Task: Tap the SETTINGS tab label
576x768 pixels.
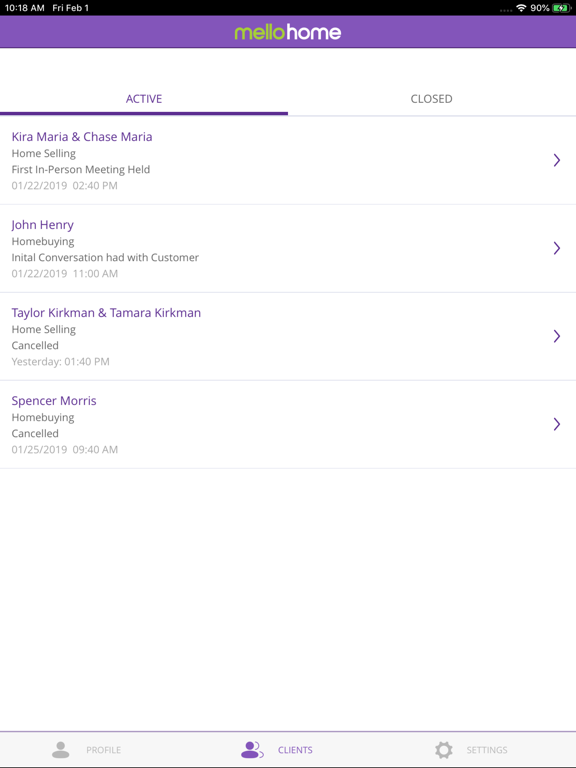Action: [x=487, y=750]
